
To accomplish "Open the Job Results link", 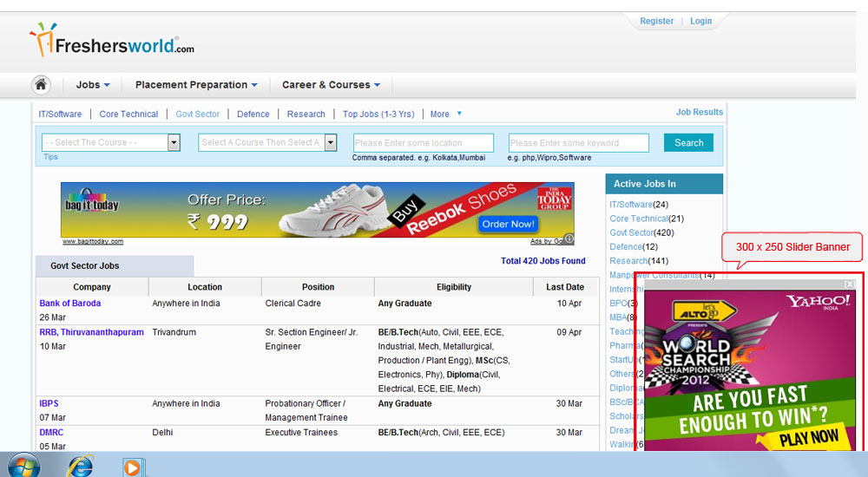I will (x=699, y=112).
